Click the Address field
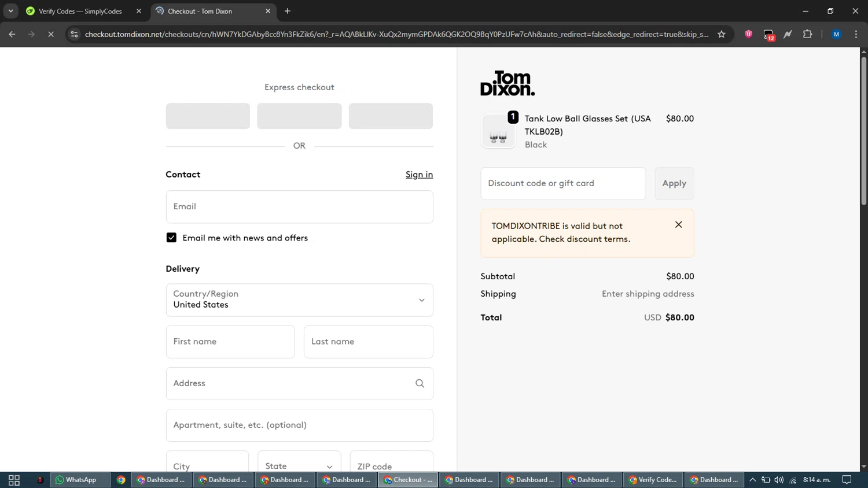 (299, 383)
